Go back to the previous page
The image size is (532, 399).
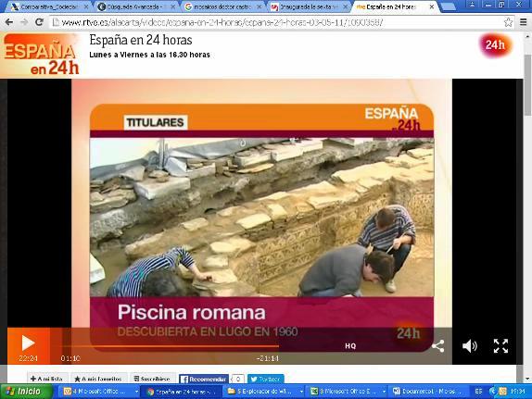9,22
